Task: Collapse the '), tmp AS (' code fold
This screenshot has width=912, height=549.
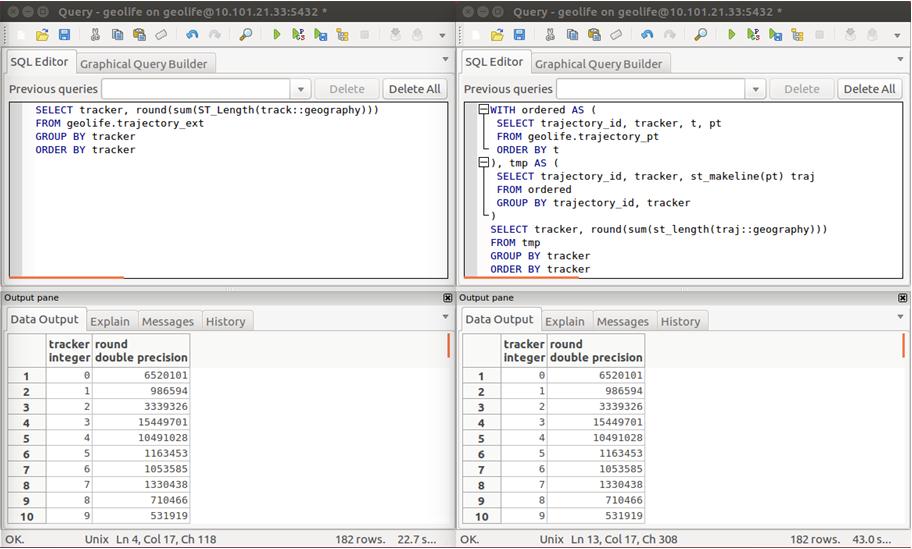Action: 484,163
